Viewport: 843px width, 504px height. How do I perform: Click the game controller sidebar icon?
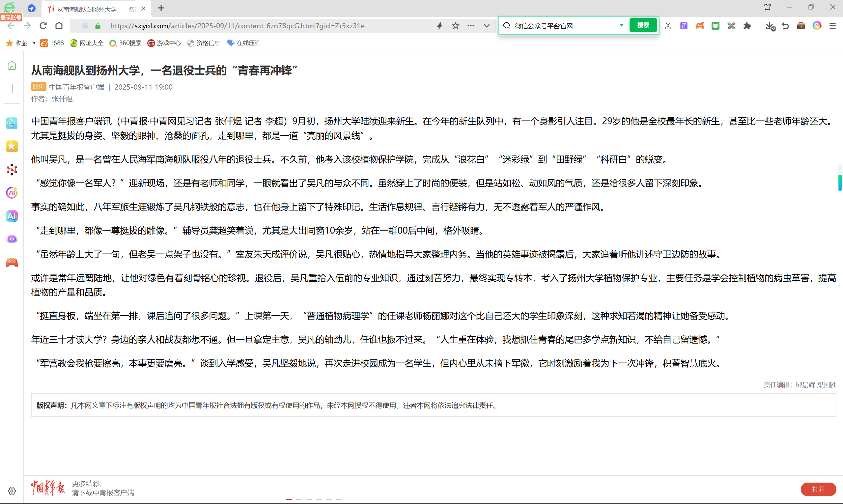[x=12, y=263]
